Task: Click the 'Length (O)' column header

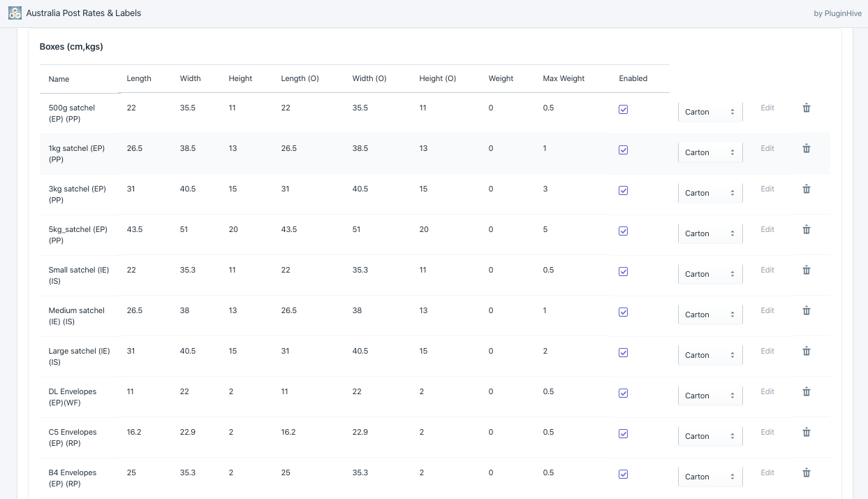Action: pos(300,78)
